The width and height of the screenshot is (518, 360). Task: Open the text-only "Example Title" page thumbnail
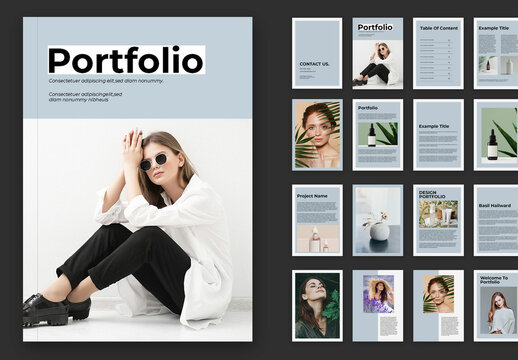(438, 135)
